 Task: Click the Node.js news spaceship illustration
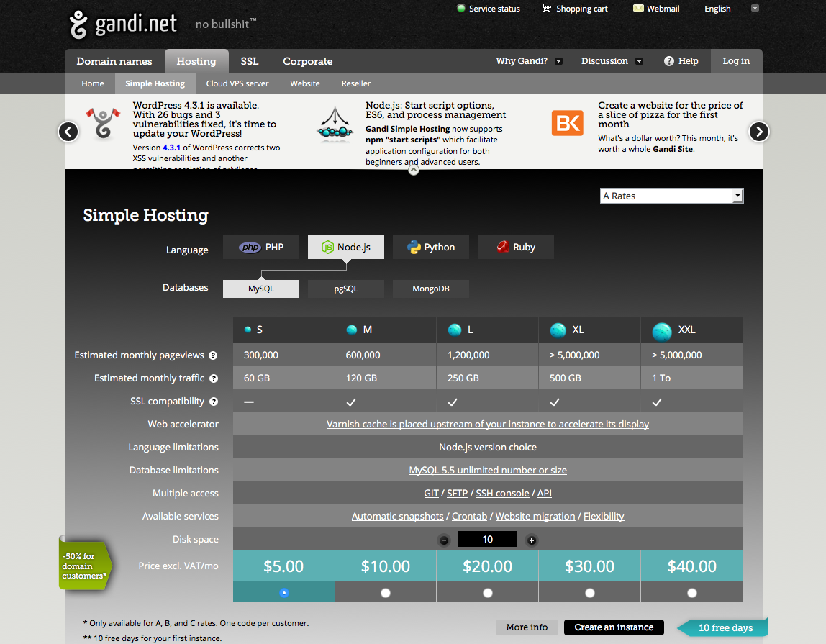pyautogui.click(x=335, y=124)
